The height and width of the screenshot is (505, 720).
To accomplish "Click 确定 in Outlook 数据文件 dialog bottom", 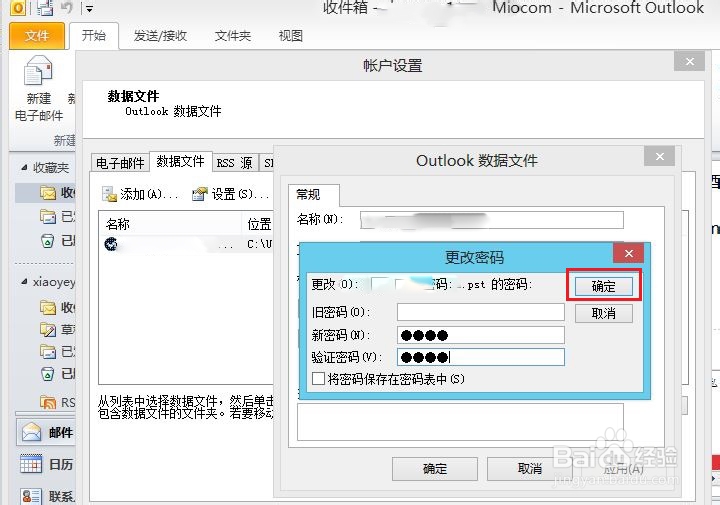I will pyautogui.click(x=434, y=469).
